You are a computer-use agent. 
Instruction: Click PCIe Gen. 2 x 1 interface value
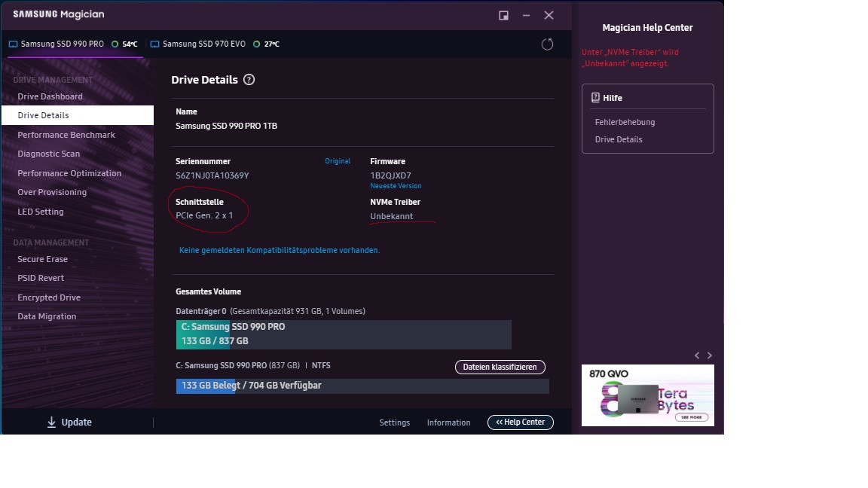(204, 215)
